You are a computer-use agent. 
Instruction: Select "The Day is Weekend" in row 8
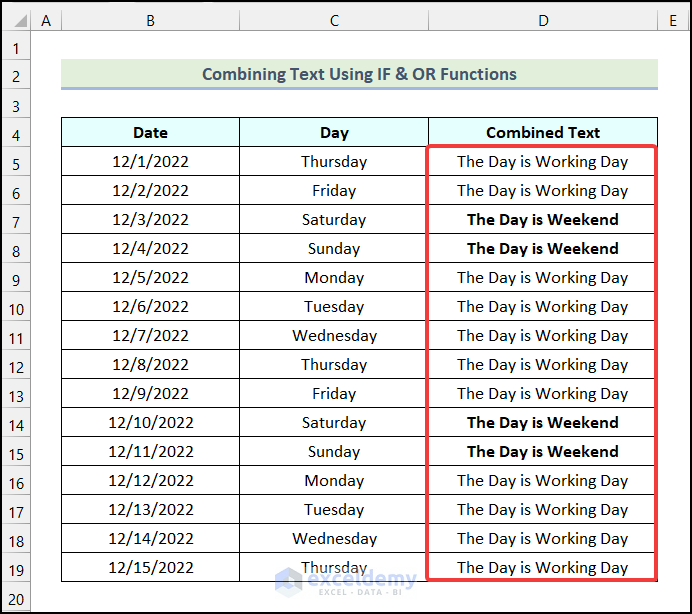(543, 249)
